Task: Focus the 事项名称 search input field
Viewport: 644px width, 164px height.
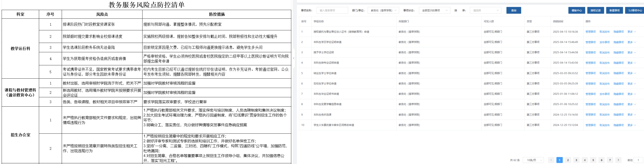Action: point(332,10)
